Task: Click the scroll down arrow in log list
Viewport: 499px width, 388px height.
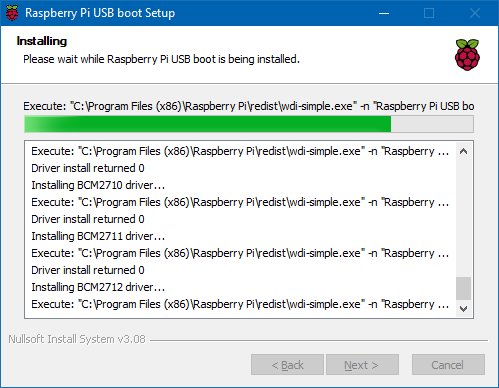Action: (x=463, y=309)
